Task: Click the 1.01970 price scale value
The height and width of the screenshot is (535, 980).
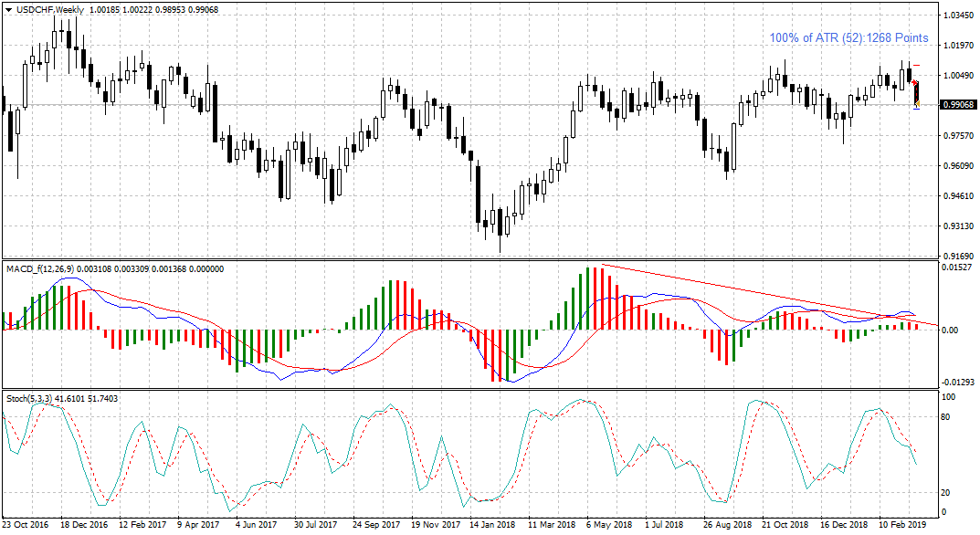Action: click(x=959, y=45)
